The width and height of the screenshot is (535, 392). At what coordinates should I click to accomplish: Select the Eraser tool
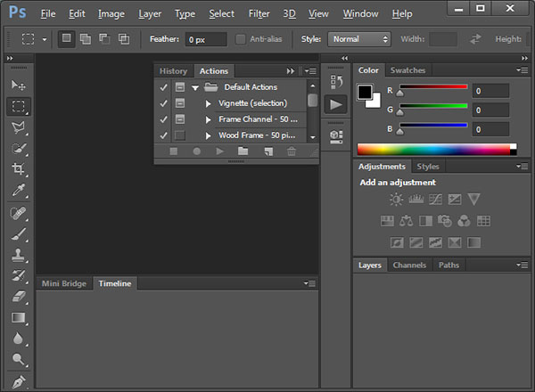pos(18,297)
